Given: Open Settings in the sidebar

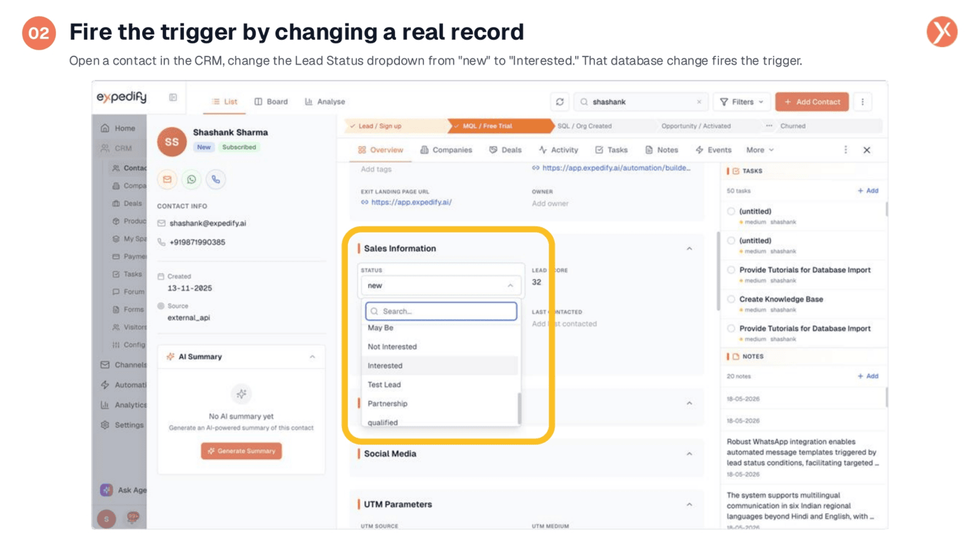Looking at the screenshot, I should 122,425.
